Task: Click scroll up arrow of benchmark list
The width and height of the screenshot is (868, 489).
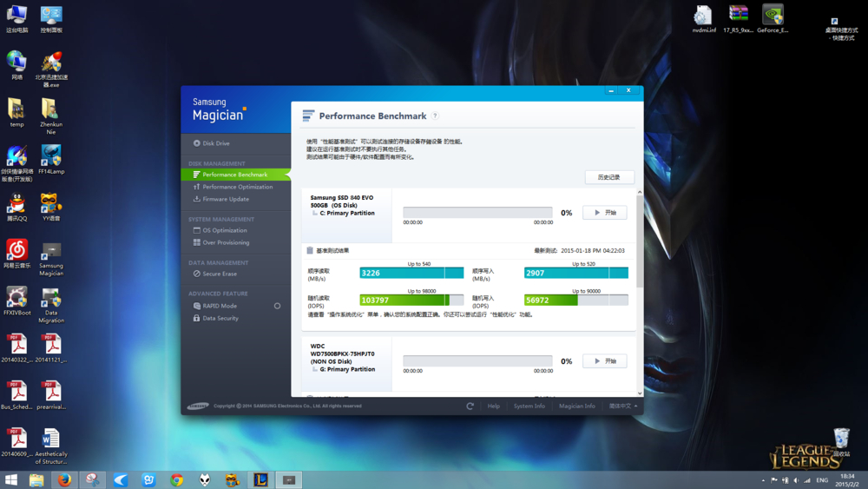Action: (x=640, y=192)
